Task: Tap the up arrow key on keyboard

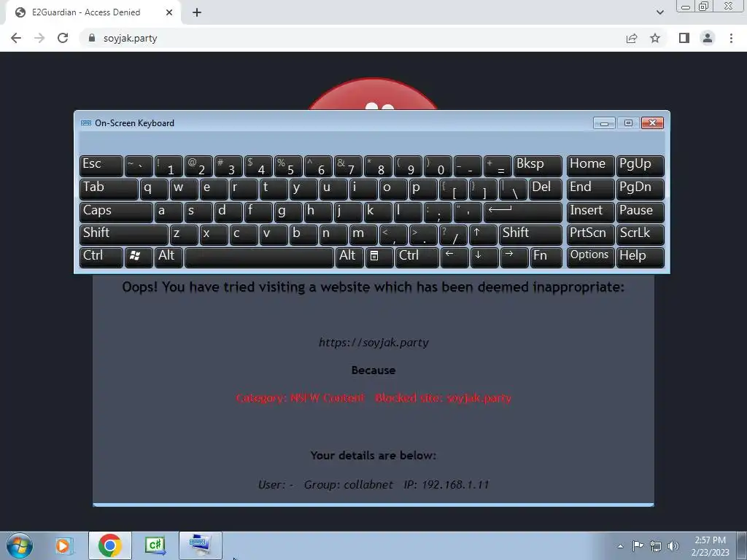Action: [x=483, y=234]
